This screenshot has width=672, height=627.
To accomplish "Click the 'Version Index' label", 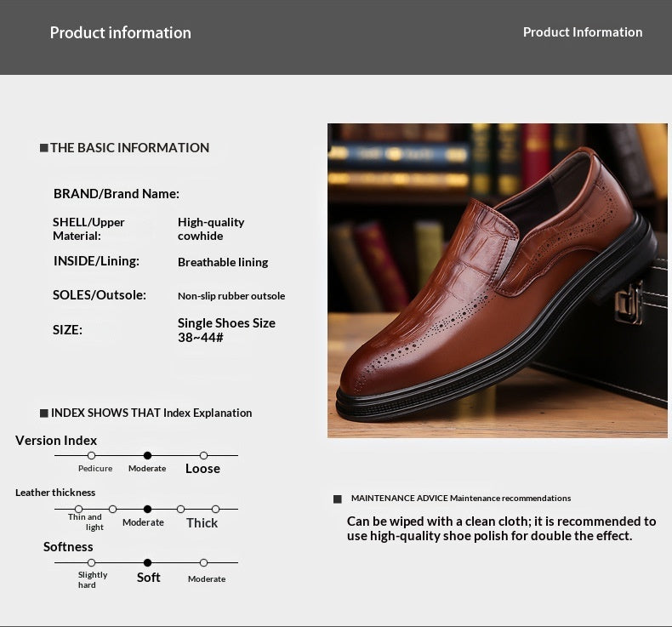I will pos(55,441).
